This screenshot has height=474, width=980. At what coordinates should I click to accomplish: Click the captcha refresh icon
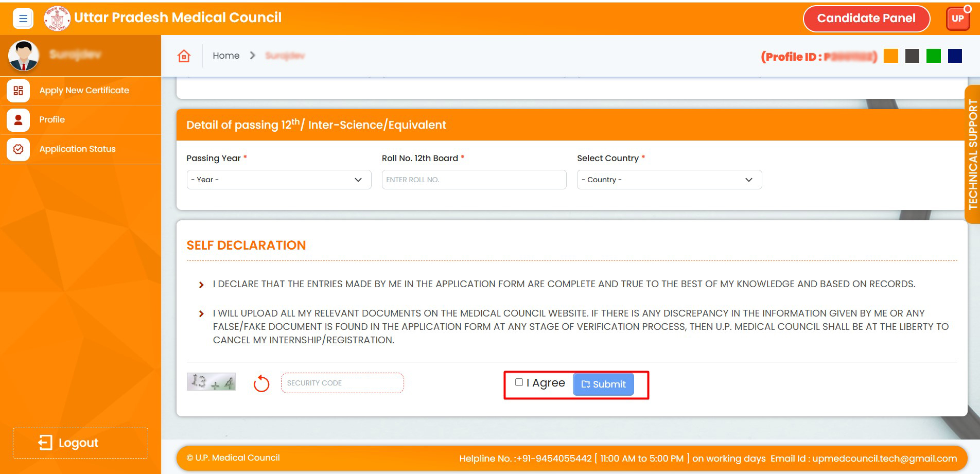(261, 383)
